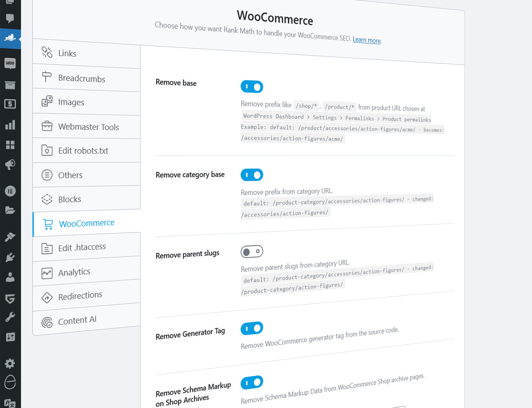The height and width of the screenshot is (408, 532).
Task: Click the Analytics bar chart sidebar icon
Action: [10, 125]
